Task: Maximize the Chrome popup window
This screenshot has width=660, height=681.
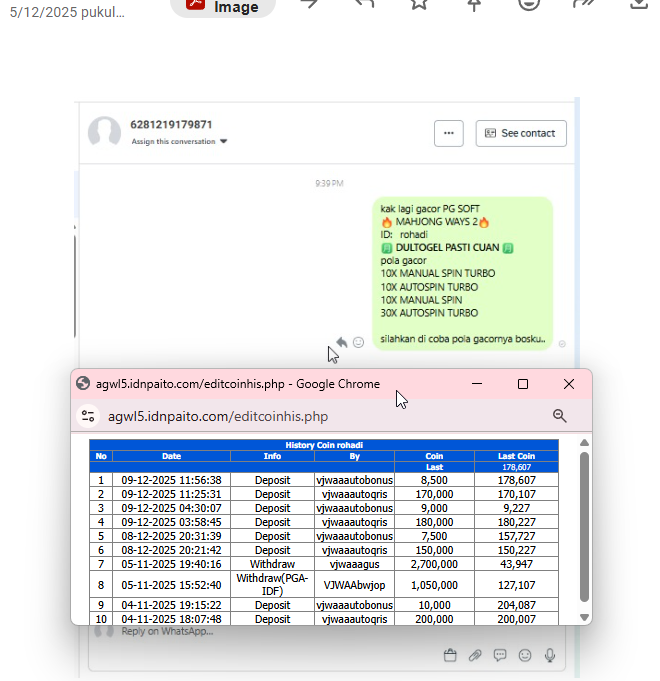Action: tap(523, 384)
